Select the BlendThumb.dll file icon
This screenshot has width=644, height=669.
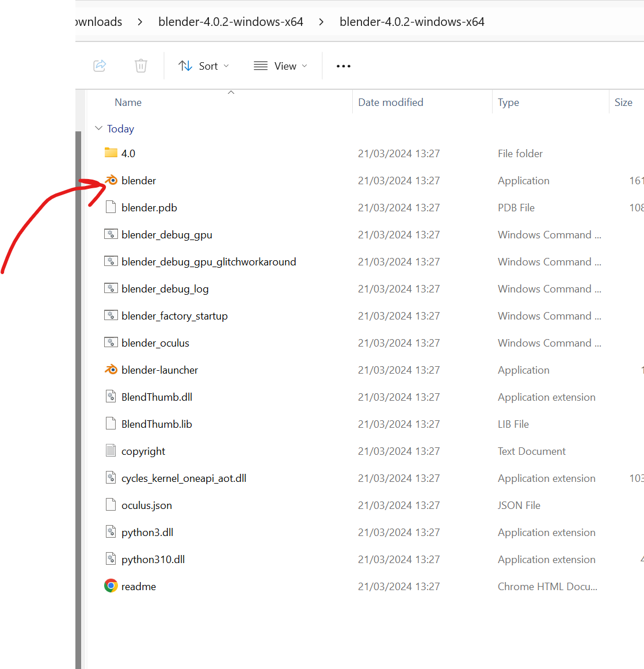click(x=111, y=396)
